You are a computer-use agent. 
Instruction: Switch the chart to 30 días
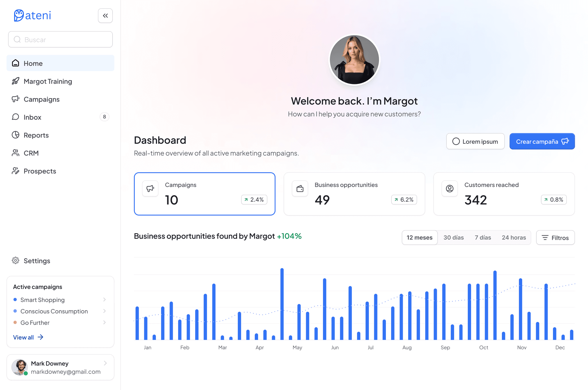coord(454,237)
